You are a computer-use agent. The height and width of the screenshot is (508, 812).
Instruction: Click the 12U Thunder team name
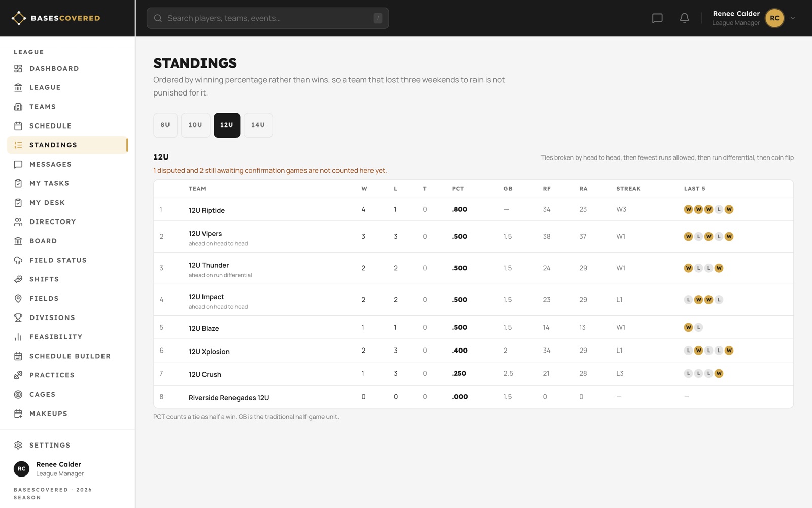coord(209,265)
